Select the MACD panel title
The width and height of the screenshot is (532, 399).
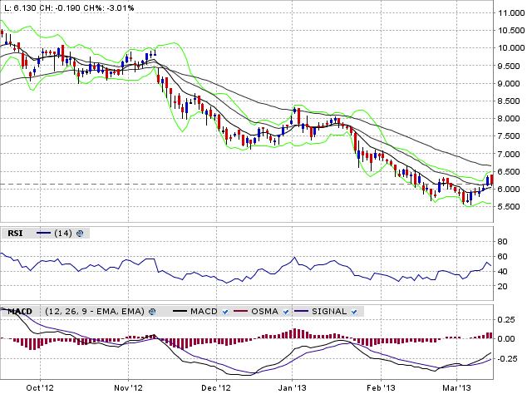tap(19, 312)
